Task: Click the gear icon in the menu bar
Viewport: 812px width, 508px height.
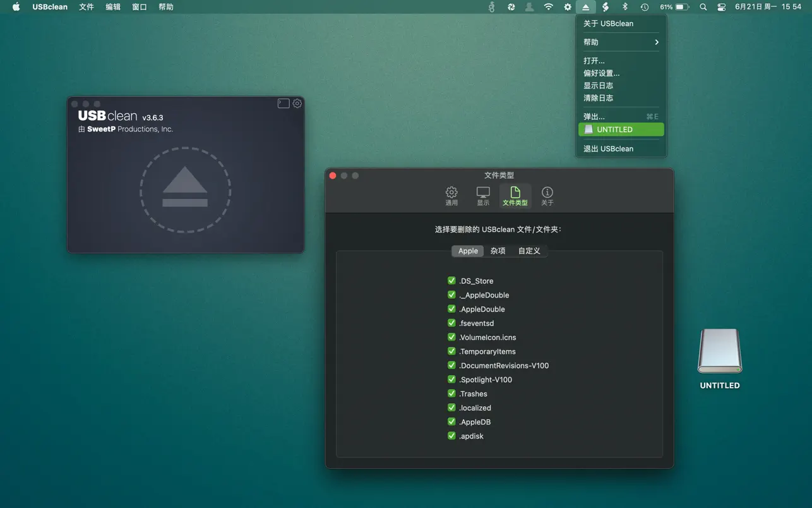Action: 568,7
